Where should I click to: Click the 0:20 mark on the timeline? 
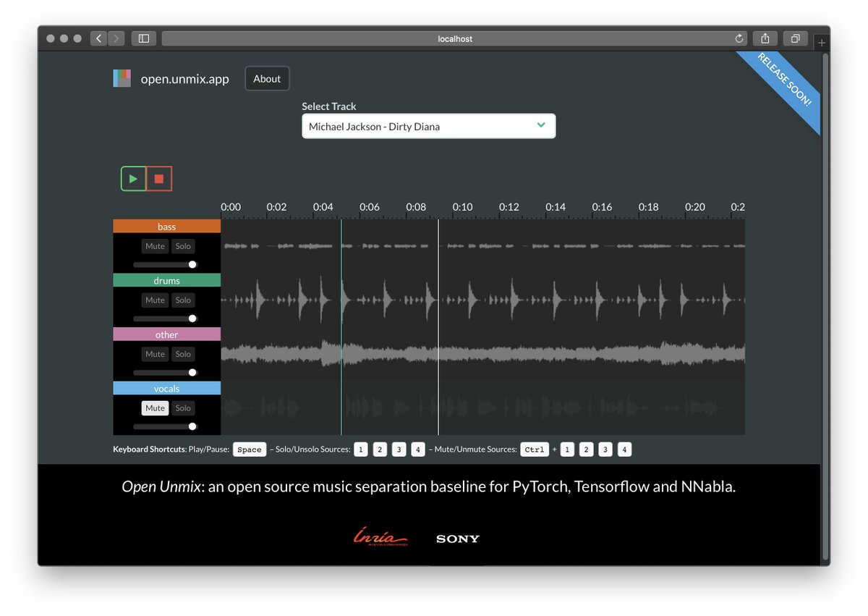pyautogui.click(x=695, y=207)
